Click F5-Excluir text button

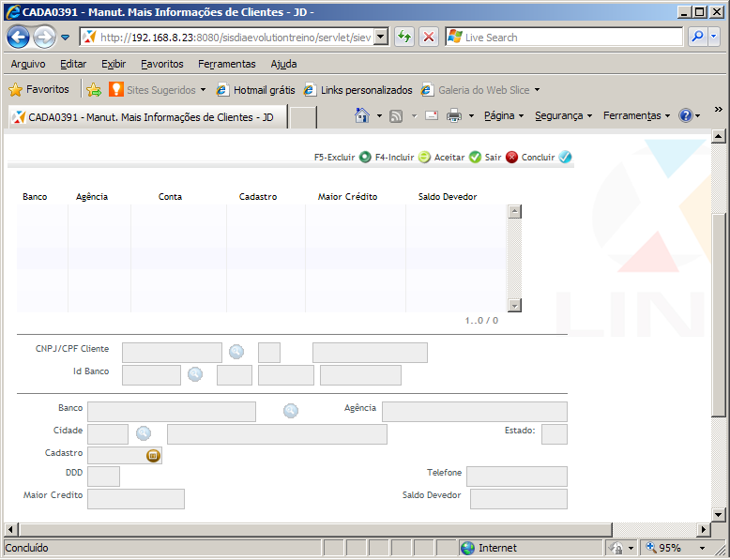[x=334, y=158]
